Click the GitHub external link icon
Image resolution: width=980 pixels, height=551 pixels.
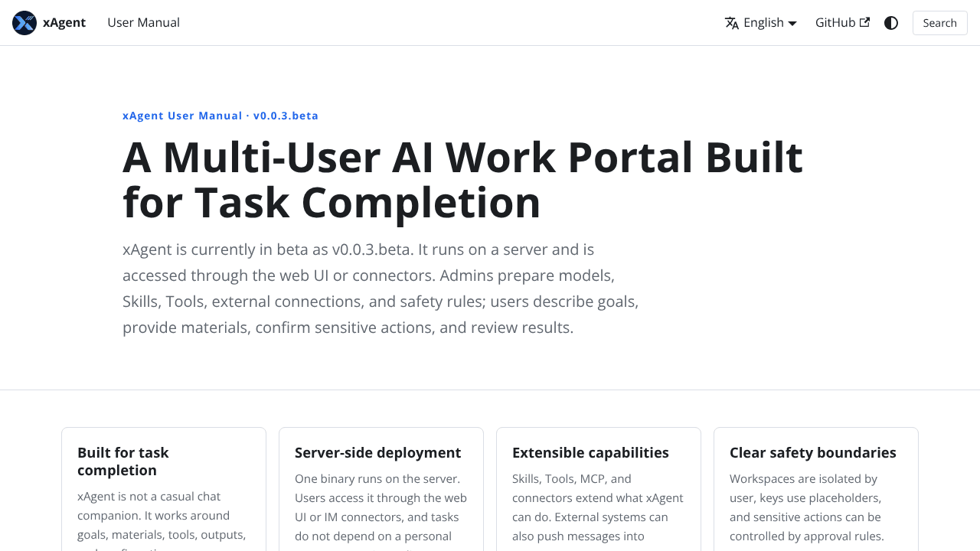[x=864, y=22]
